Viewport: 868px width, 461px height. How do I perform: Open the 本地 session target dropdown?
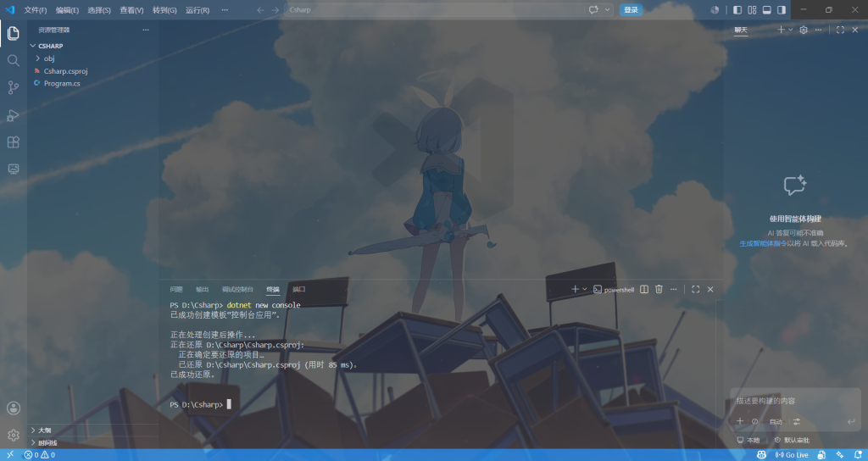749,440
